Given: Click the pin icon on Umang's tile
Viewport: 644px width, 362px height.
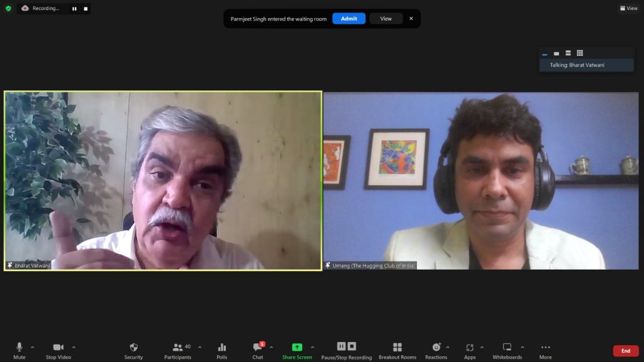Looking at the screenshot, I should (x=328, y=266).
